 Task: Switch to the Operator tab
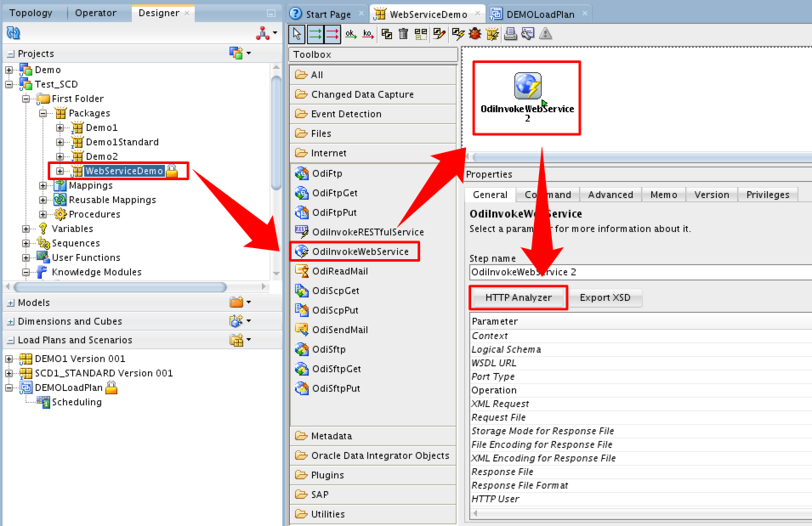coord(95,13)
